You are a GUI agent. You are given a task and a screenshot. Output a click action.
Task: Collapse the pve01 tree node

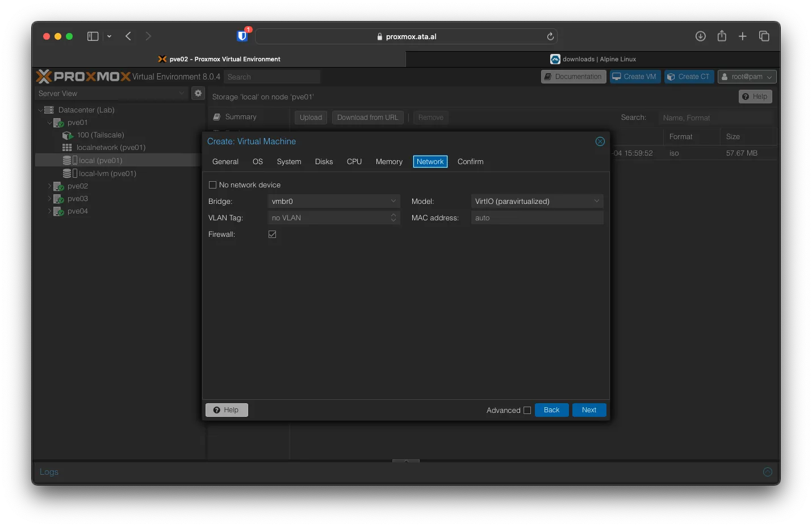[49, 123]
